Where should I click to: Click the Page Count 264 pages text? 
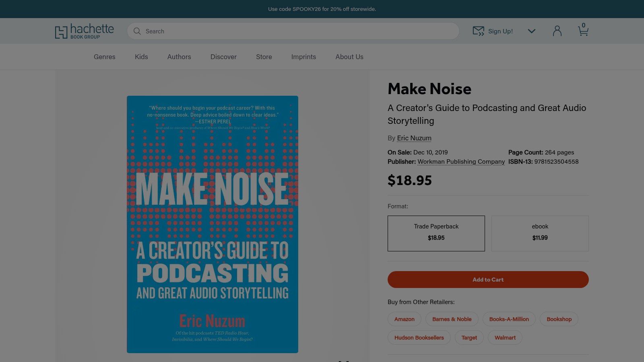click(541, 152)
